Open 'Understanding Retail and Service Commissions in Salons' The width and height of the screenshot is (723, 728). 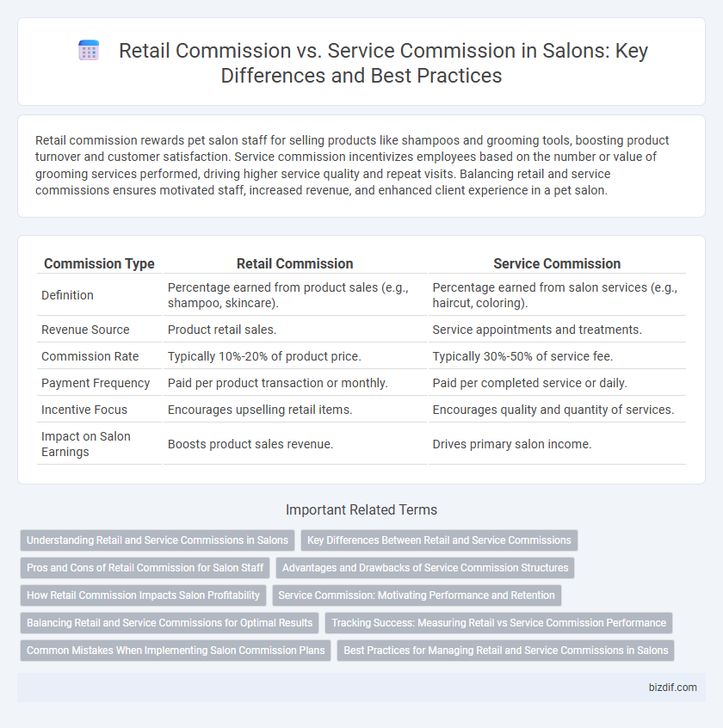pos(158,540)
